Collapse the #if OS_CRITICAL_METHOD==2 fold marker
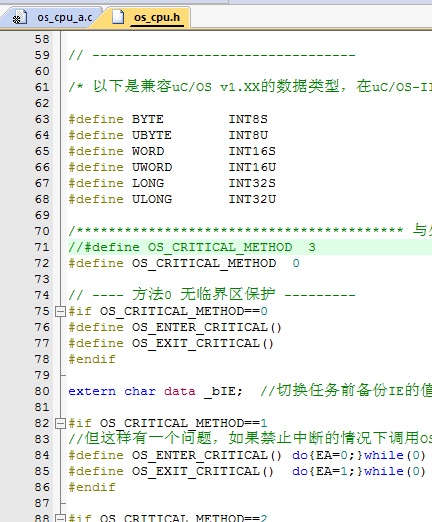Image resolution: width=432 pixels, height=522 pixels. [60, 518]
